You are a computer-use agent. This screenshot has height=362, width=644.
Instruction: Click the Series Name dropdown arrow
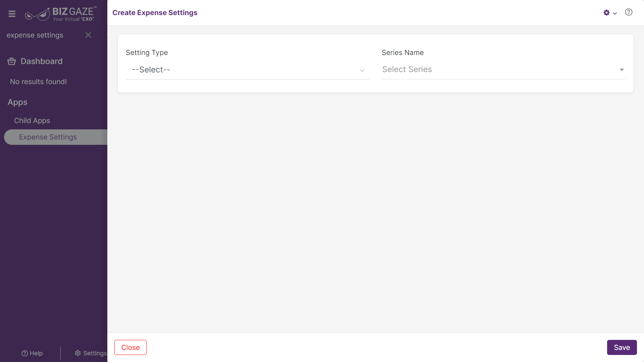(622, 70)
